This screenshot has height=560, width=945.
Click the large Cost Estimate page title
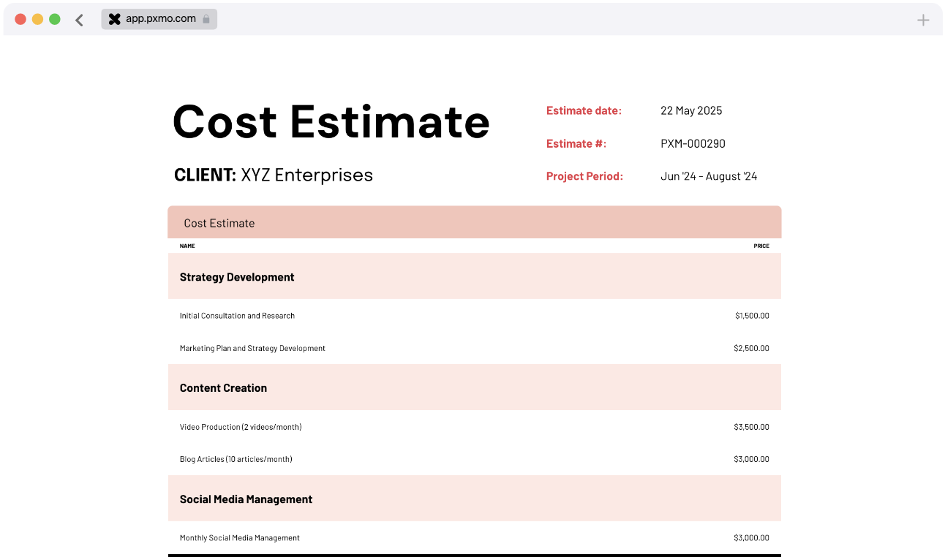[331, 121]
